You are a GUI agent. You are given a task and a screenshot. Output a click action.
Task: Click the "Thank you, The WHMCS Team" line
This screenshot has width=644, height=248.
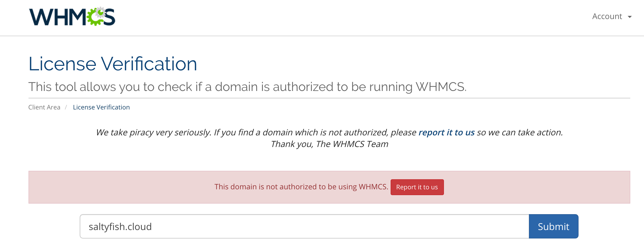pyautogui.click(x=329, y=144)
